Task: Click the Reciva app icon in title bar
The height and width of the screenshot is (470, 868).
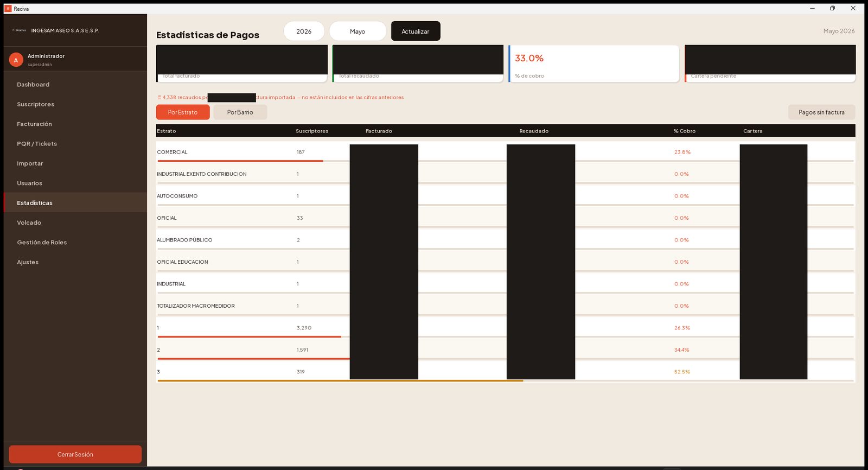Action: 8,9
